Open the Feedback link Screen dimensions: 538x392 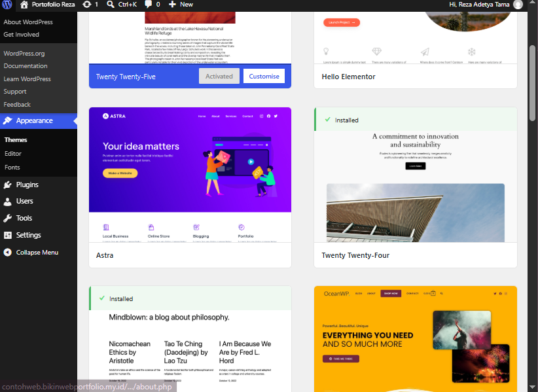[x=17, y=105]
